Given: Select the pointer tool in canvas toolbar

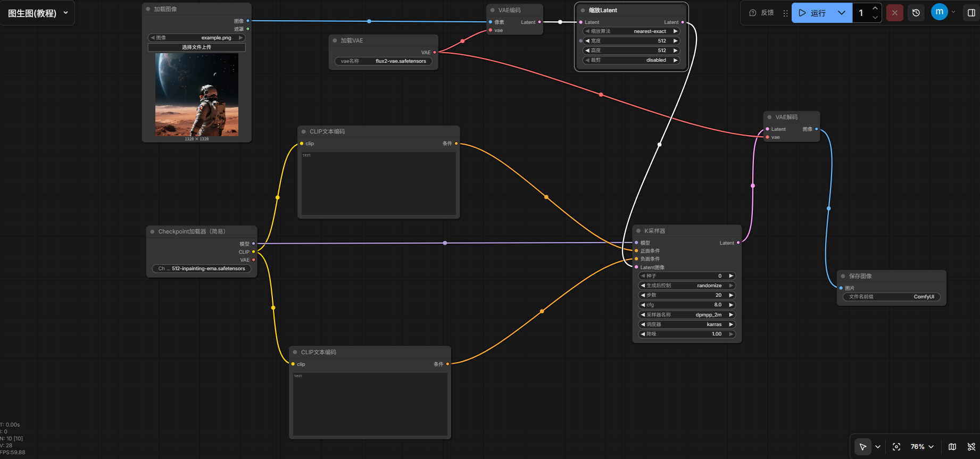Looking at the screenshot, I should pos(862,447).
